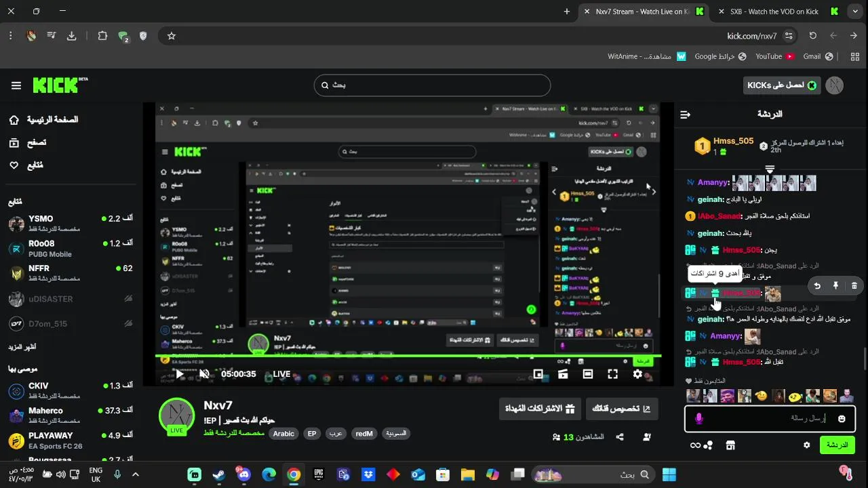Screen dimensions: 868x488
Task: Open player settings gear
Action: [x=637, y=374]
